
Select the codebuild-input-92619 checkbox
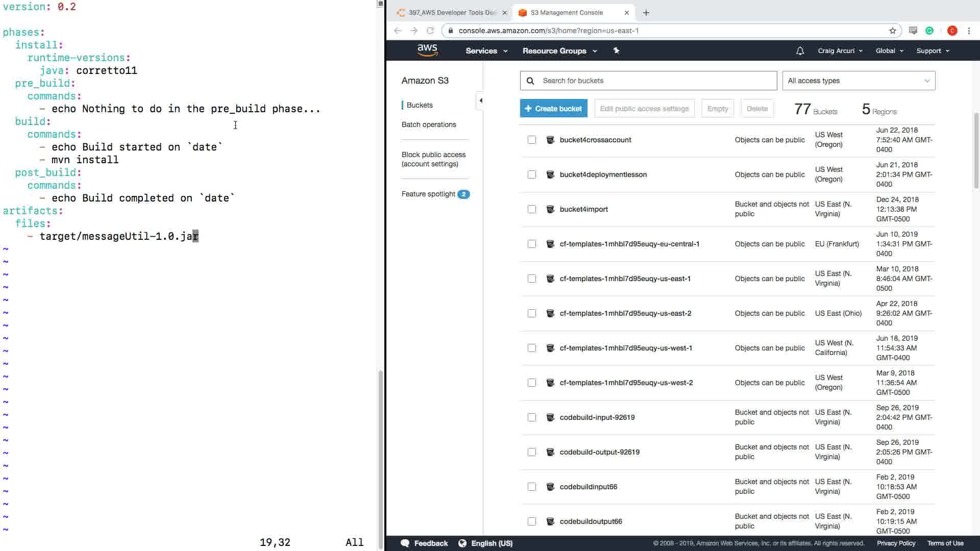point(532,417)
